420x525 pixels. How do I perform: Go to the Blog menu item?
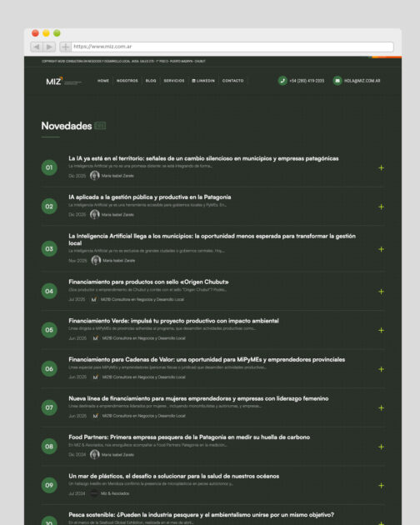[x=151, y=81]
